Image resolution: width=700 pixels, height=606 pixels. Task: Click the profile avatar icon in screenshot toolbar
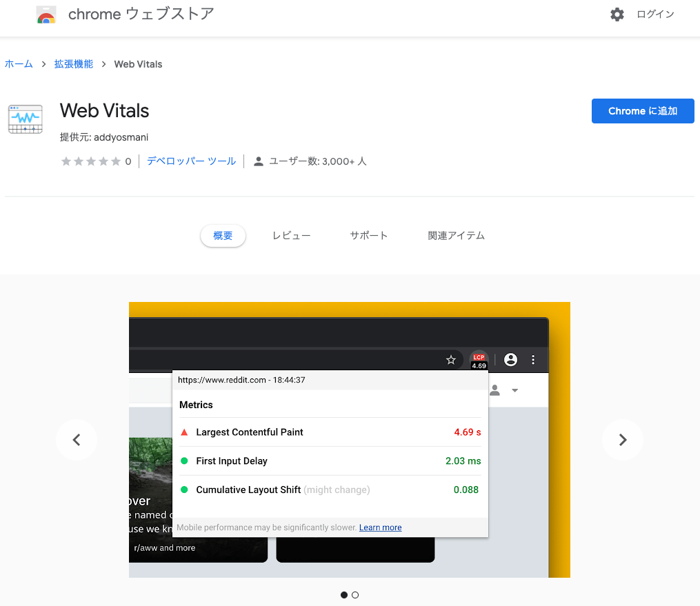coord(511,360)
